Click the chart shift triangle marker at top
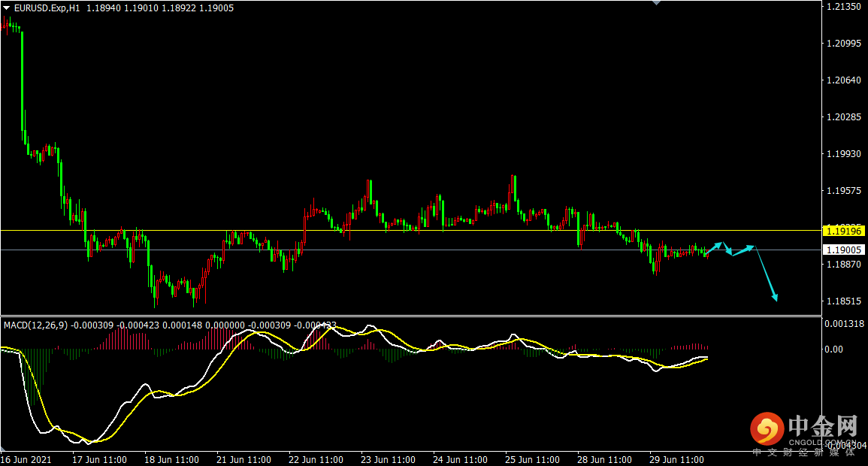The width and height of the screenshot is (868, 466). click(658, 3)
